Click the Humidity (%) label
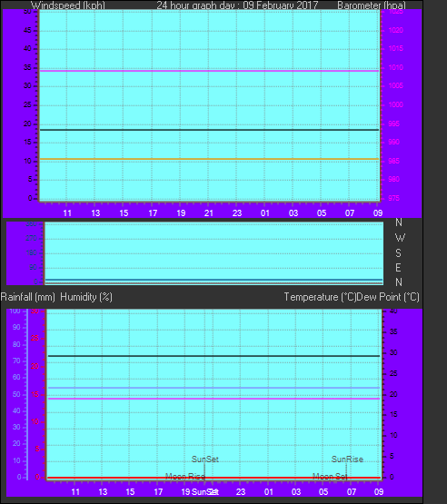Image resolution: width=447 pixels, height=504 pixels. (x=86, y=297)
